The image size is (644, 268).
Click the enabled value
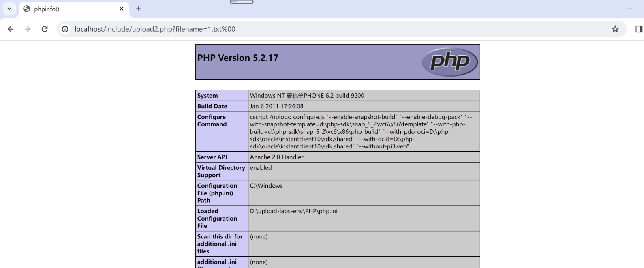(x=261, y=168)
